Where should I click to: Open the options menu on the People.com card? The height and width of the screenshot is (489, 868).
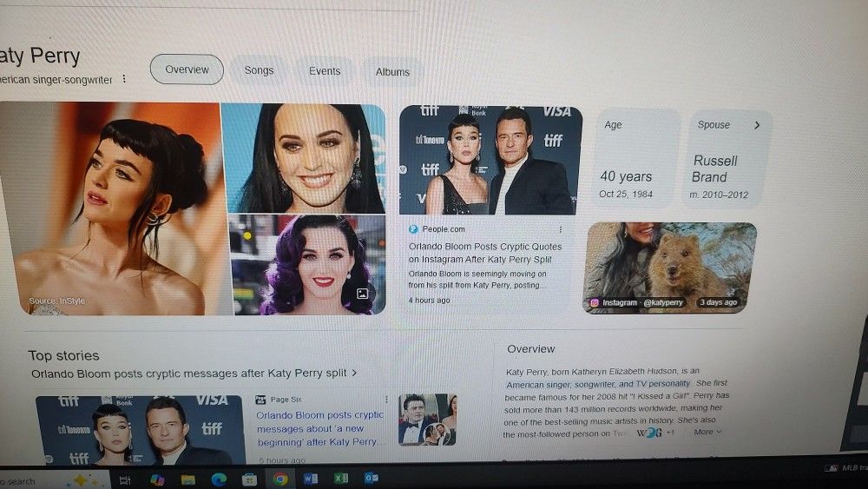(560, 229)
